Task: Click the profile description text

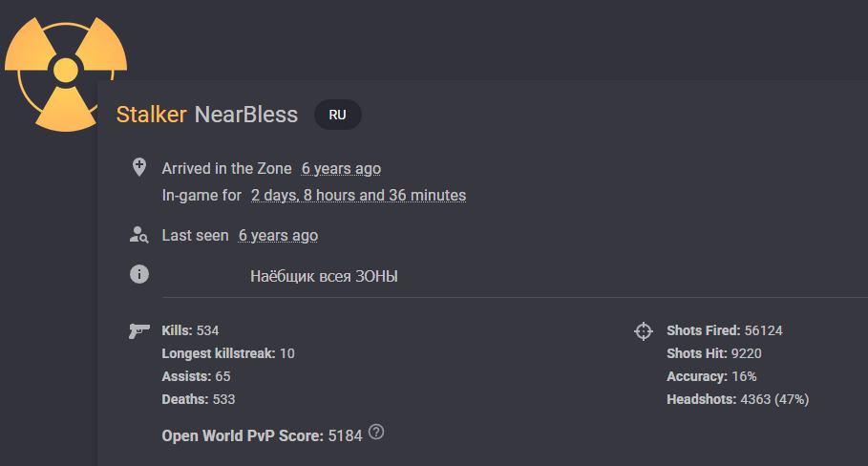Action: 324,277
